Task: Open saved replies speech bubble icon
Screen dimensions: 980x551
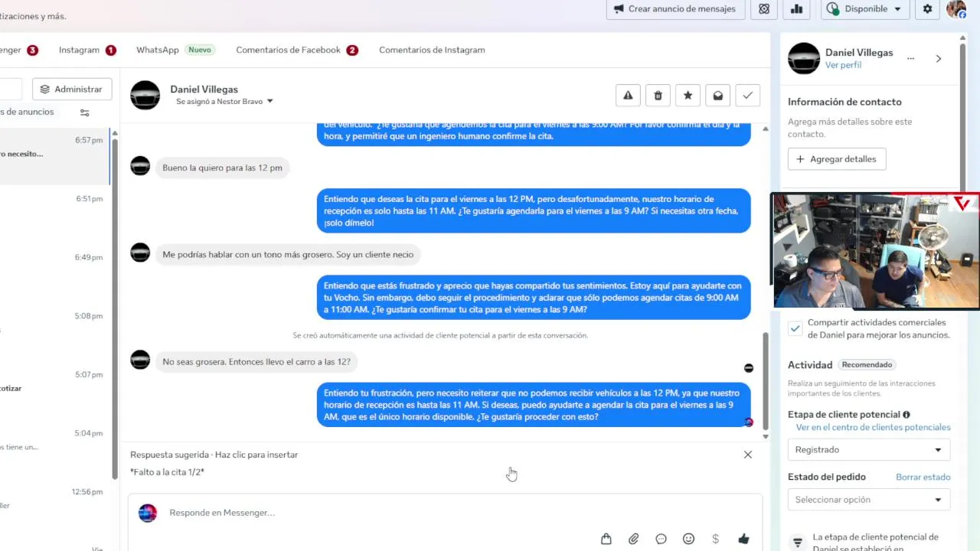Action: (x=661, y=539)
